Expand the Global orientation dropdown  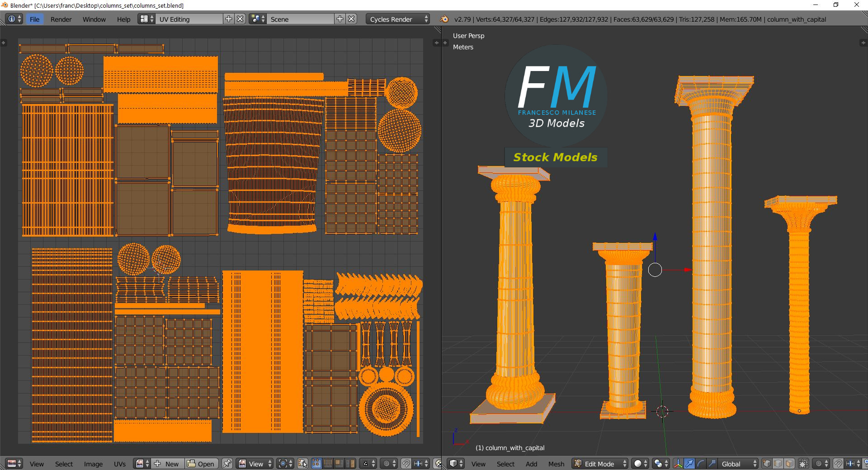coord(735,464)
